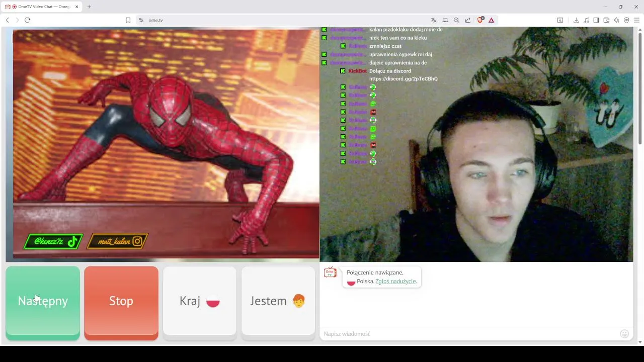Click the 'Połączenie nawiązane.' status text
The image size is (644, 362).
click(x=375, y=273)
